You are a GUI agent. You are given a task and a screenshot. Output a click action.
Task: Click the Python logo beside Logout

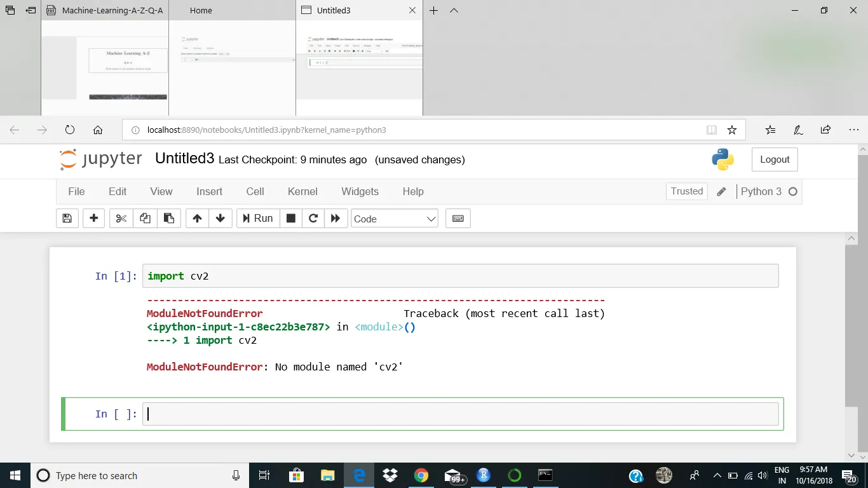coord(723,159)
